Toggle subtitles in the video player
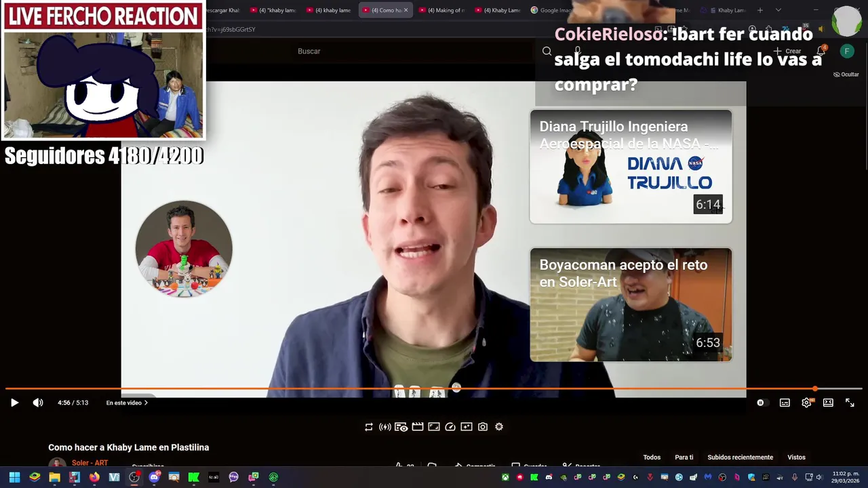 tap(785, 403)
